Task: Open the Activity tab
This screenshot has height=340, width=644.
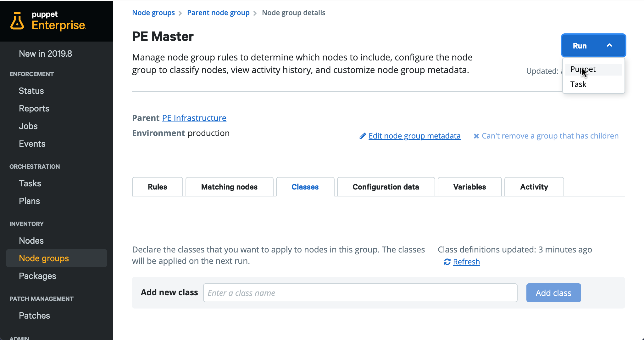Action: (x=534, y=187)
